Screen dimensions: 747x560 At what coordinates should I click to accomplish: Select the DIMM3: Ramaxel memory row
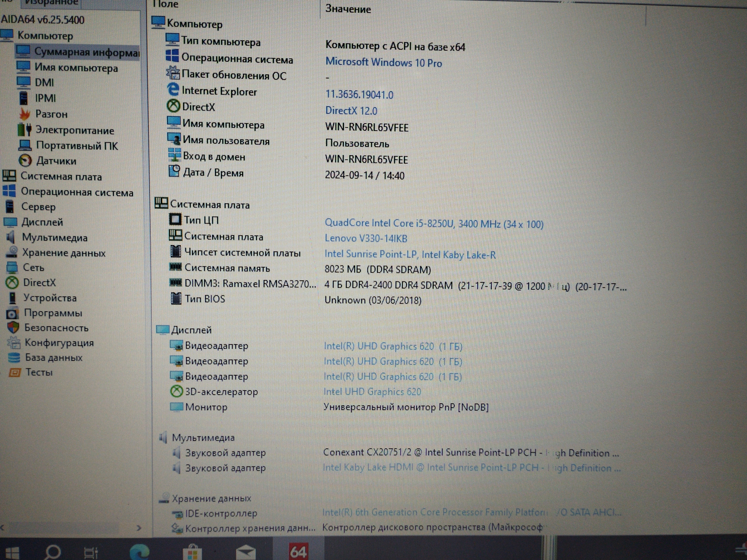[x=398, y=285]
